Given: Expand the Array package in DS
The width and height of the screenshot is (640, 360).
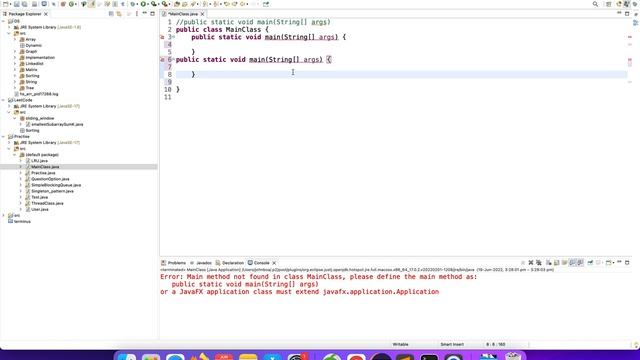Looking at the screenshot, I should 15,40.
